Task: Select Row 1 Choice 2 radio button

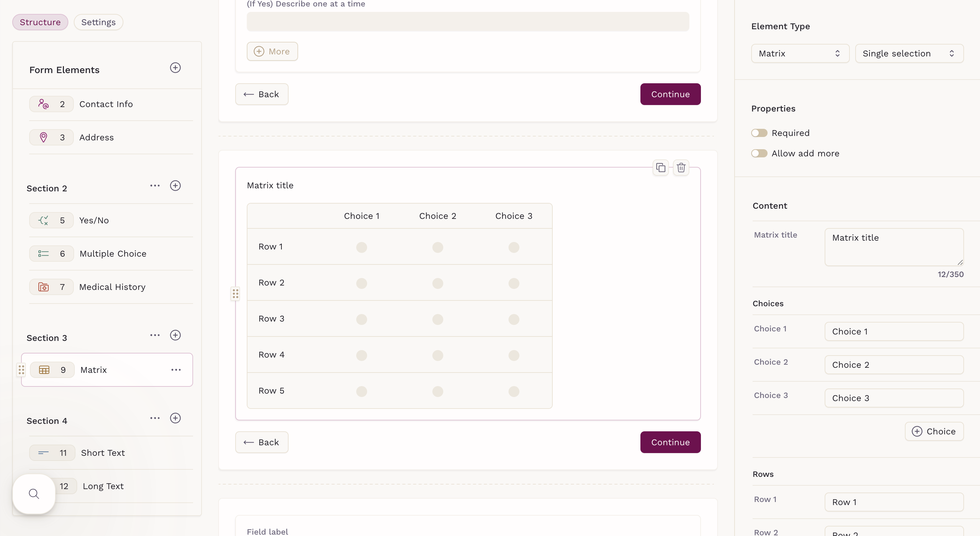Action: [437, 247]
